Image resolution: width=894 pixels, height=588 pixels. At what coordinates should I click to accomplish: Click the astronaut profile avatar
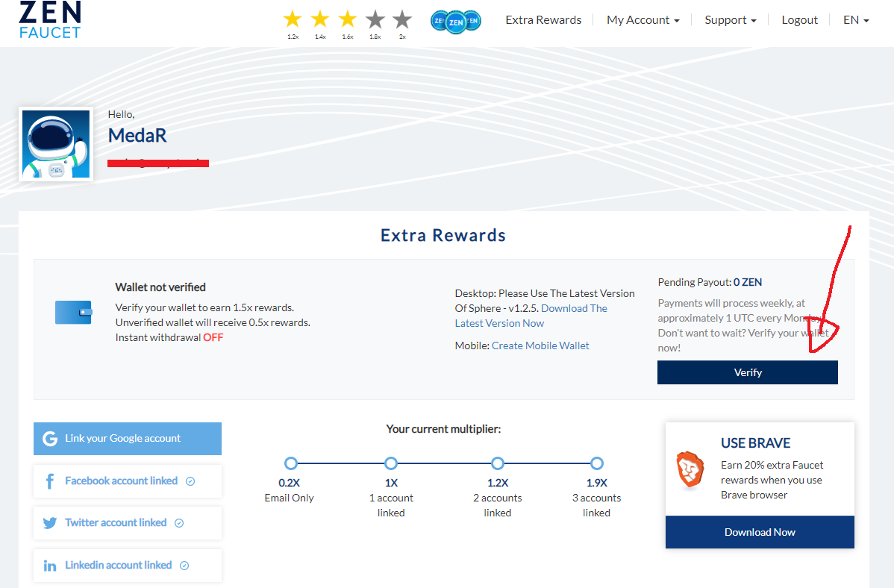(x=56, y=144)
